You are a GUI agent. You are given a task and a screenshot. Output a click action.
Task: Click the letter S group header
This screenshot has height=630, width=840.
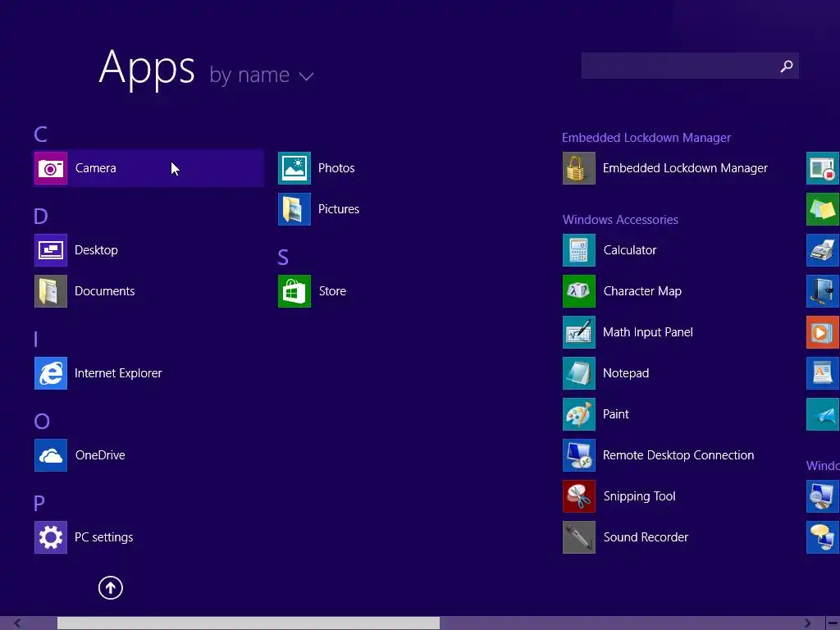pyautogui.click(x=283, y=258)
